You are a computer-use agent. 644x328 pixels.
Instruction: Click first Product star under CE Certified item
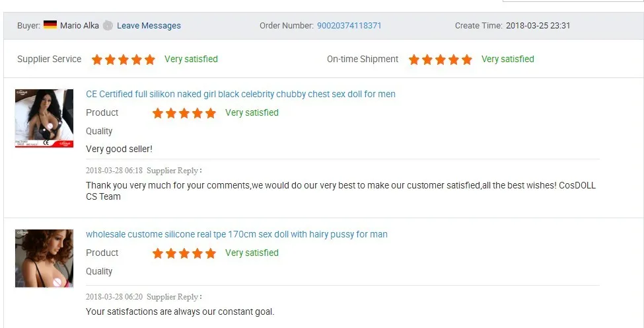158,113
